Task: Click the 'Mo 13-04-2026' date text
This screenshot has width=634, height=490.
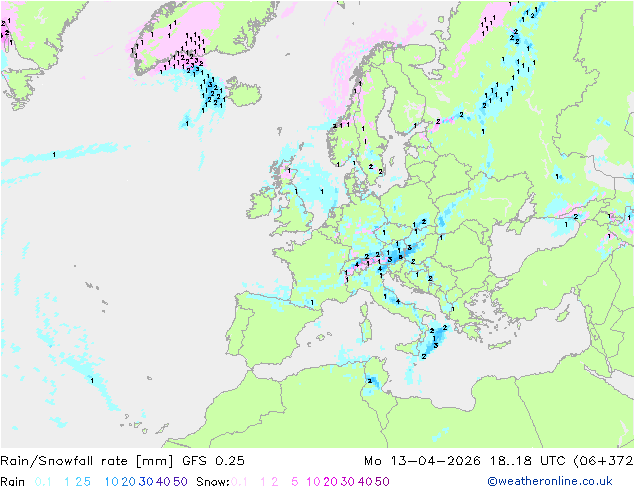Action: pos(422,461)
